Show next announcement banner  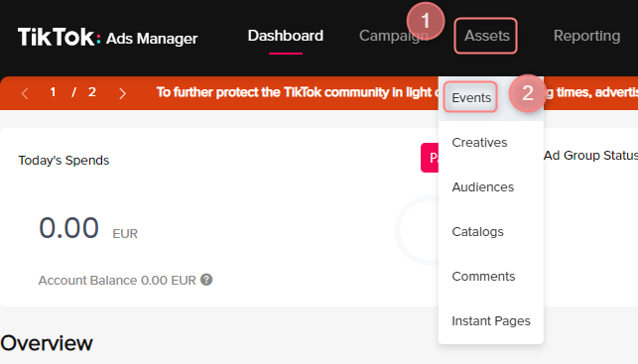[x=122, y=93]
